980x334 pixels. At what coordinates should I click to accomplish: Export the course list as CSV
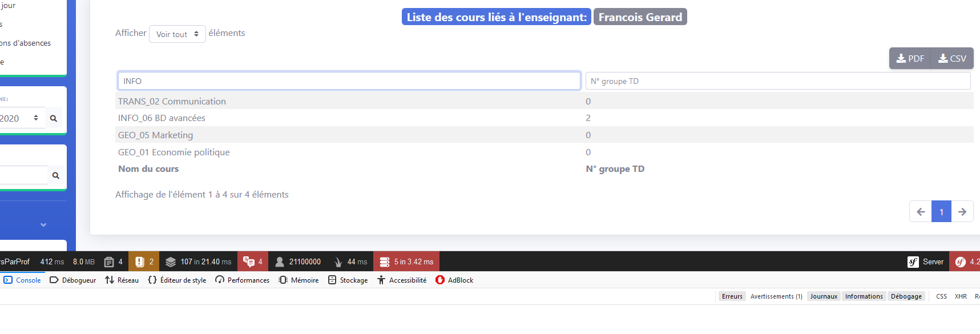(x=953, y=58)
